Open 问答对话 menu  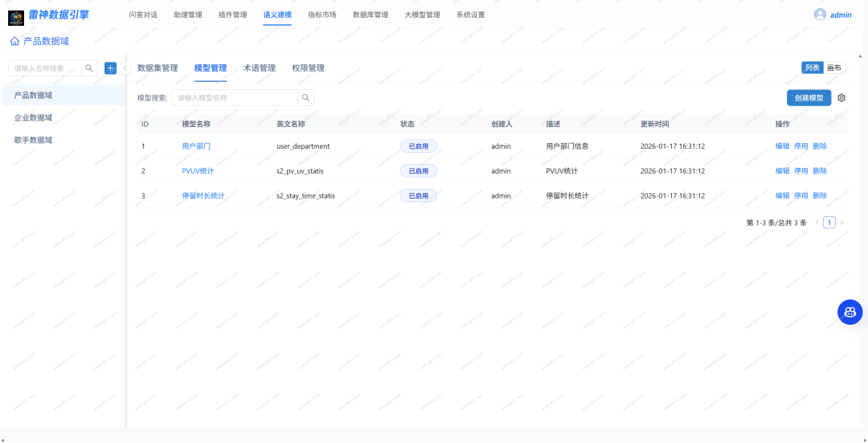point(143,15)
